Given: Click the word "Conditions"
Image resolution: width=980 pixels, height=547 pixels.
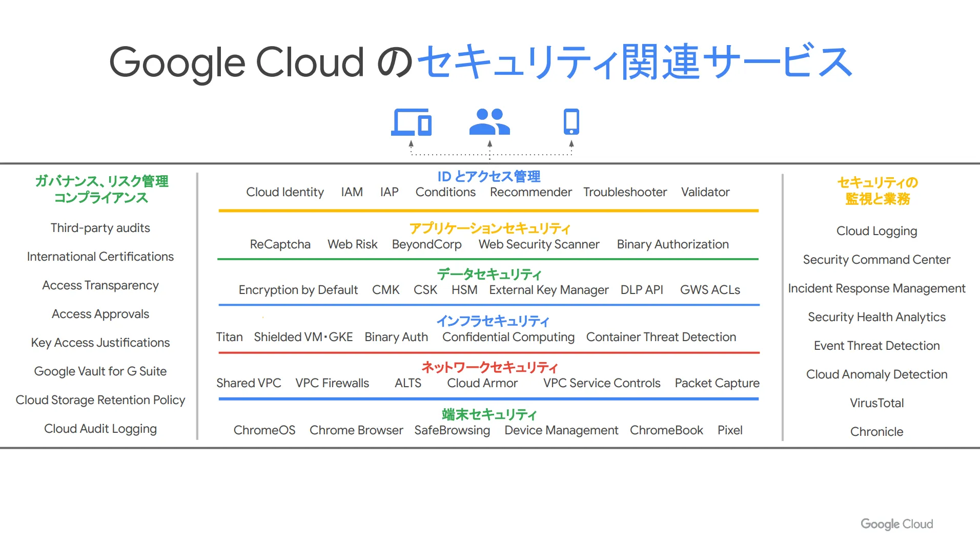Looking at the screenshot, I should click(445, 192).
